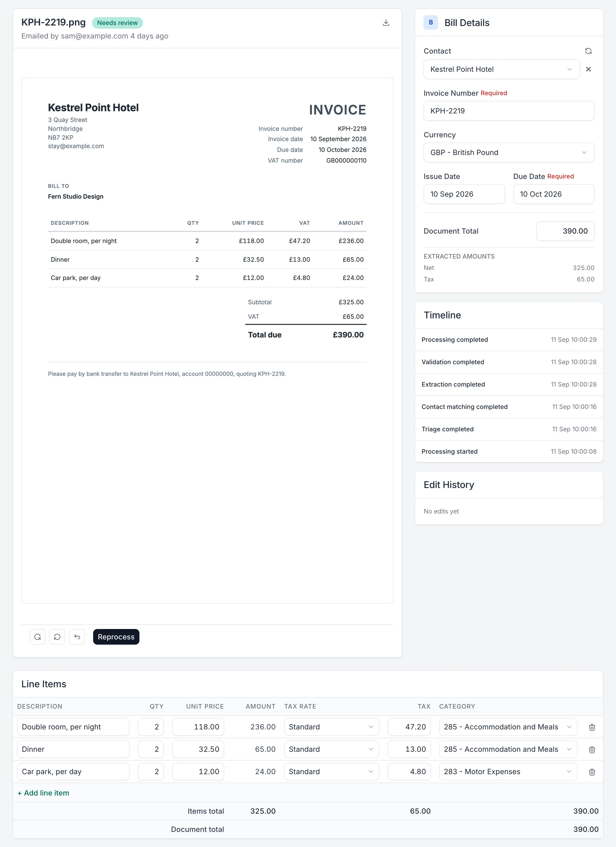
Task: Change category of Double room line
Action: [x=508, y=727]
